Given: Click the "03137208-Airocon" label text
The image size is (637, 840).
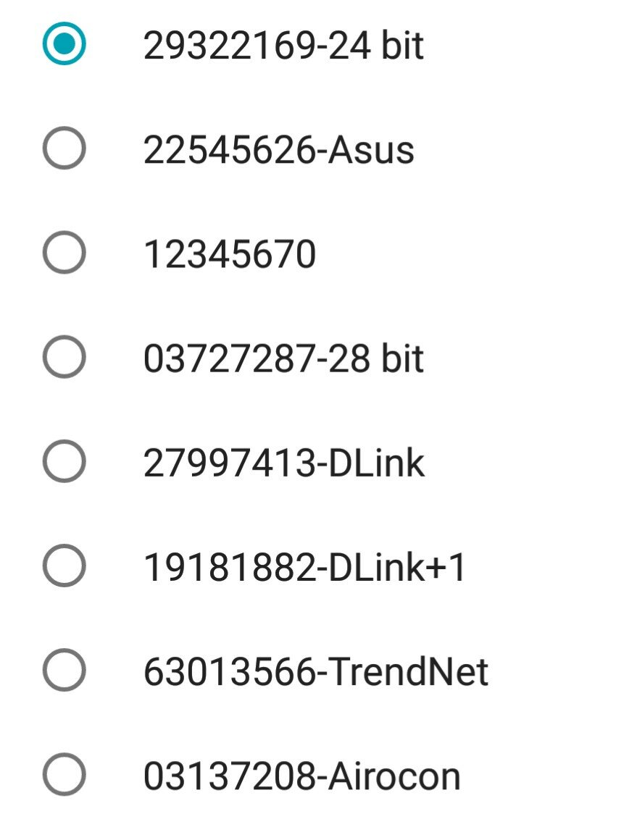Looking at the screenshot, I should tap(302, 776).
